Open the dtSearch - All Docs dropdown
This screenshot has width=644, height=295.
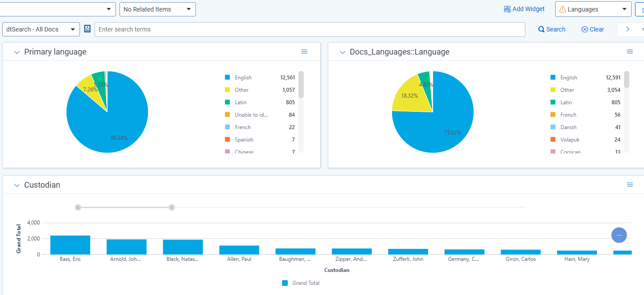point(41,29)
